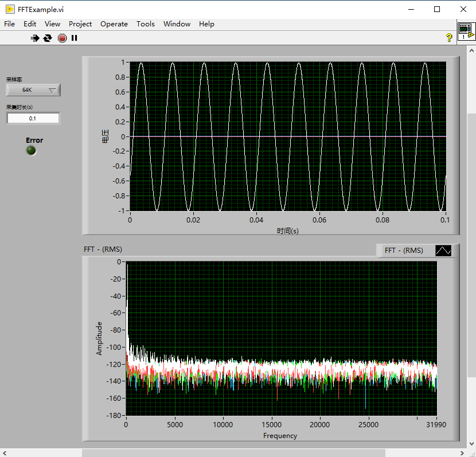Open the Tools menu
The height and width of the screenshot is (457, 476).
pos(145,24)
